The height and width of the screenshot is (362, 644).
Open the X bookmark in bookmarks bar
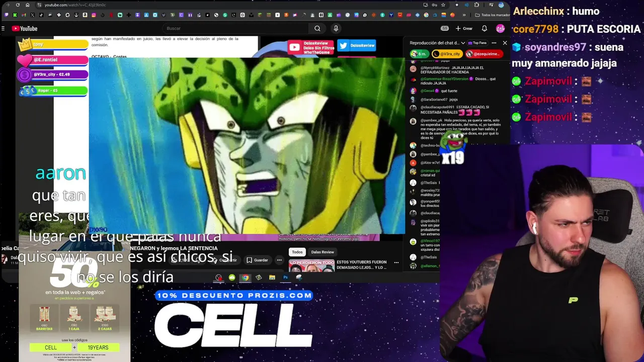click(x=32, y=15)
